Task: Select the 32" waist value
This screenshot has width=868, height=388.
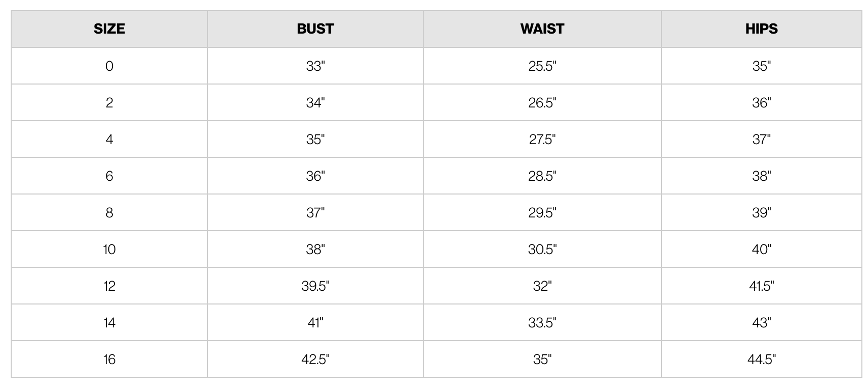Action: pyautogui.click(x=542, y=286)
